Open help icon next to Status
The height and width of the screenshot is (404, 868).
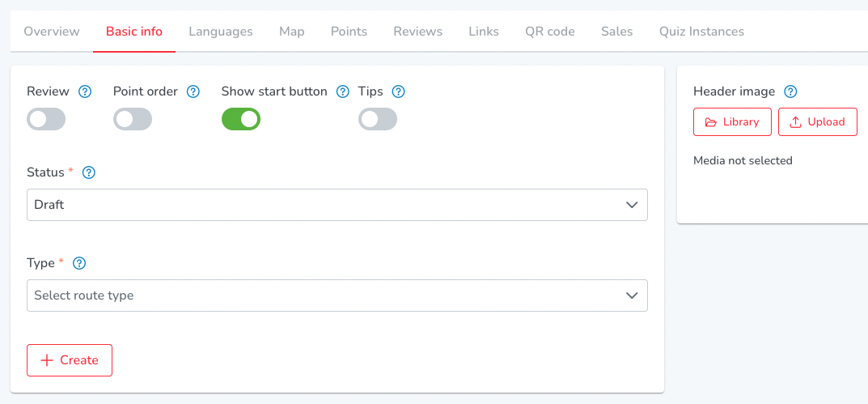88,173
